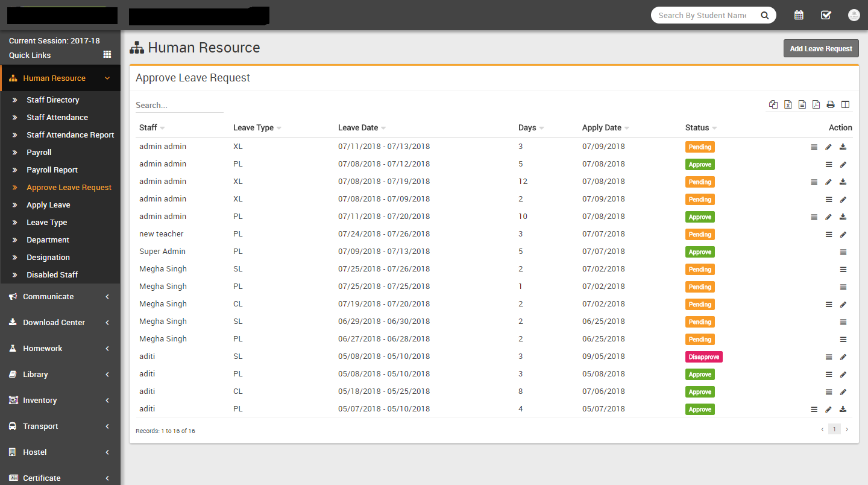Click the Quick Links grid icon

click(x=107, y=54)
